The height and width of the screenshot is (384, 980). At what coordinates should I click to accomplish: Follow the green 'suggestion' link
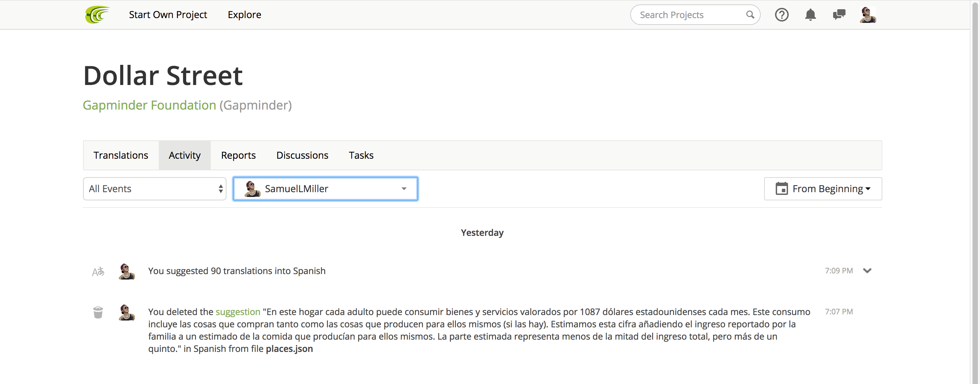point(238,312)
